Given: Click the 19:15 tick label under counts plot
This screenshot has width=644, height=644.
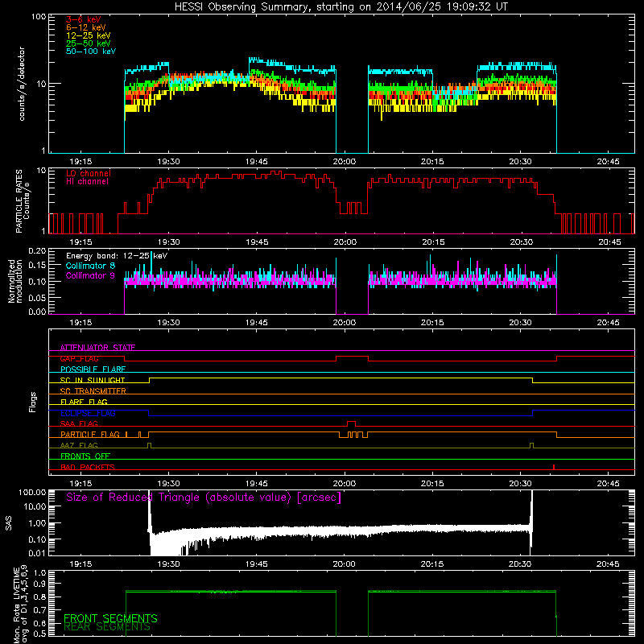Looking at the screenshot, I should pyautogui.click(x=80, y=162).
